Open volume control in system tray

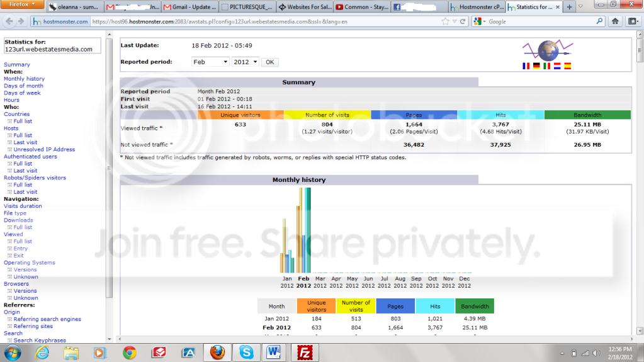click(x=596, y=353)
